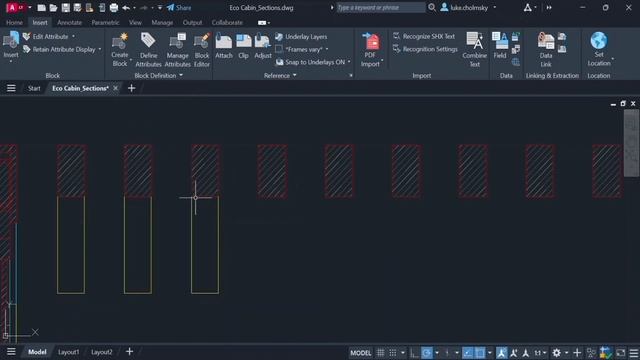Close the Eco Cabin_Sections tab
Viewport: 640px width, 360px height.
pyautogui.click(x=116, y=88)
